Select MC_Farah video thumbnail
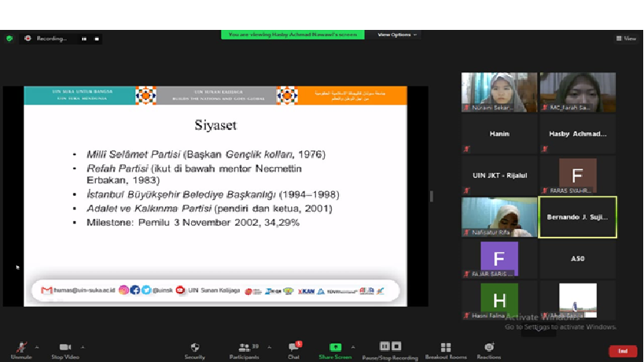 tap(577, 92)
